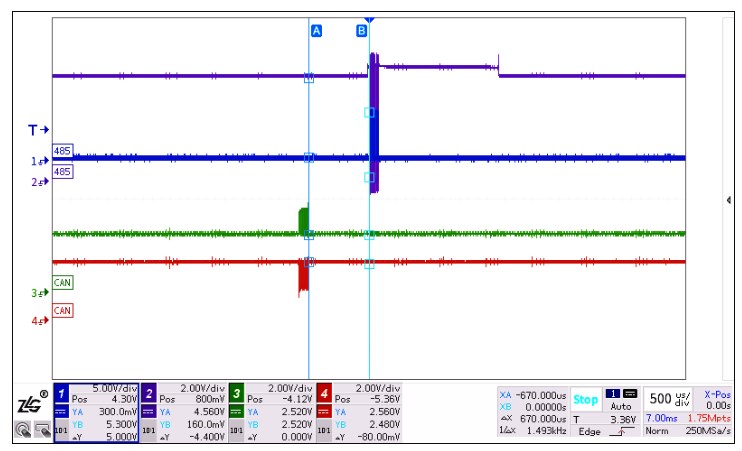Click channel 3 Pos -4.12V value

pyautogui.click(x=299, y=399)
